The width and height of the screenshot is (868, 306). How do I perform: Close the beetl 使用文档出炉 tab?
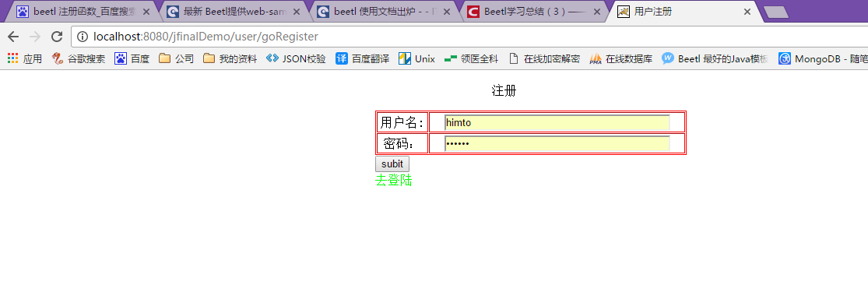click(x=448, y=12)
